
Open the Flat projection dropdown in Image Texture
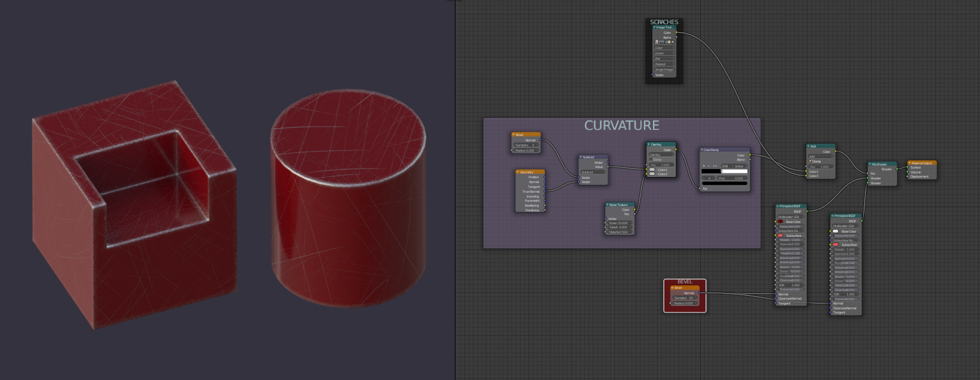tap(664, 59)
